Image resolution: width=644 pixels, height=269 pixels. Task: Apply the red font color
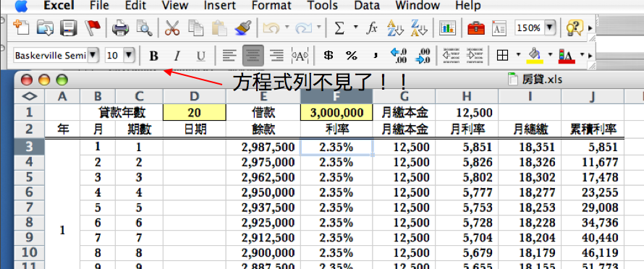[x=567, y=55]
